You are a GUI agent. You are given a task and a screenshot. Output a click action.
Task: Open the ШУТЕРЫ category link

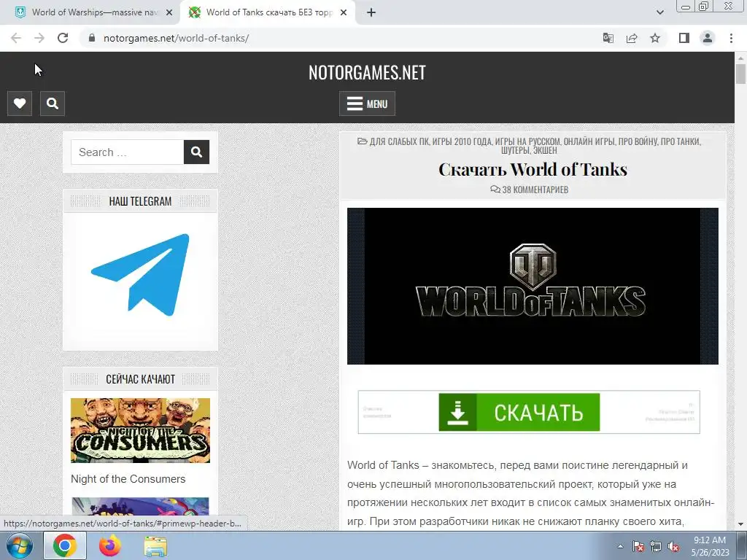(x=515, y=150)
